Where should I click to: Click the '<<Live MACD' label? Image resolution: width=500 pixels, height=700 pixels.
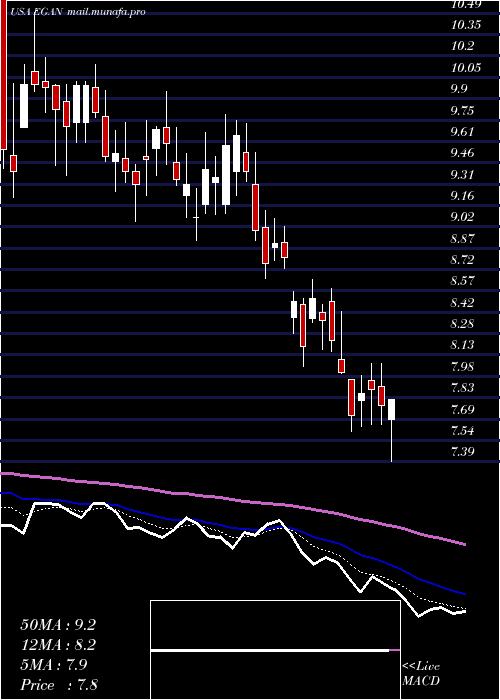[x=421, y=674]
